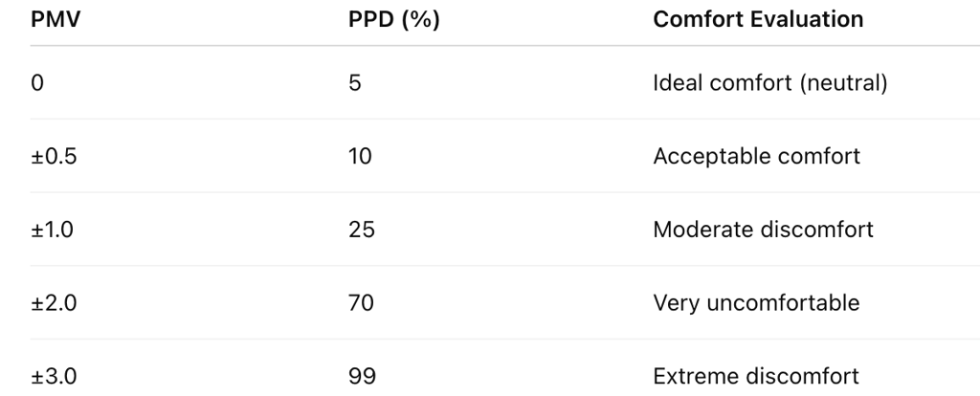
Task: Click the Very uncomfortable cell
Action: point(756,303)
